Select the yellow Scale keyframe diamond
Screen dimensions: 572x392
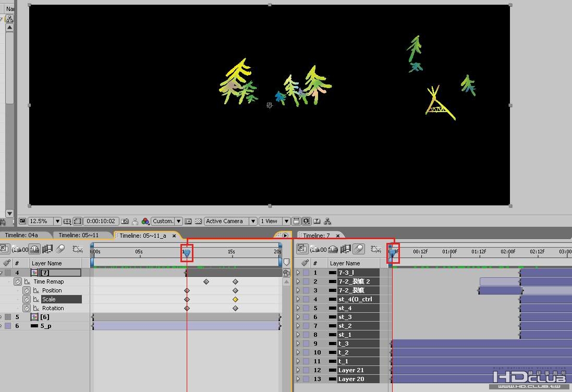pyautogui.click(x=235, y=299)
